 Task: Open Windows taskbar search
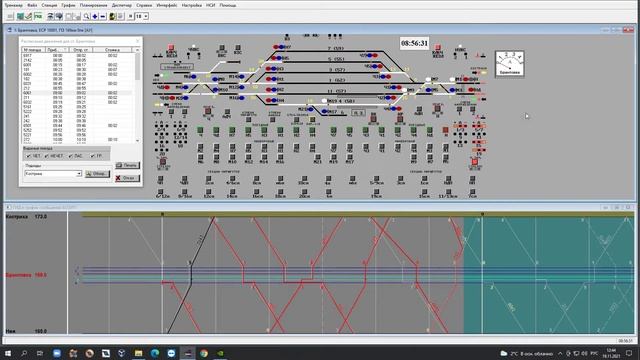click(24, 353)
